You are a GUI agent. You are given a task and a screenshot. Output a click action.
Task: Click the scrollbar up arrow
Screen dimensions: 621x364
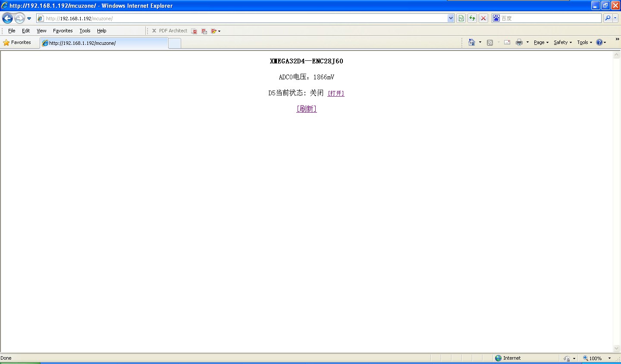pyautogui.click(x=617, y=55)
